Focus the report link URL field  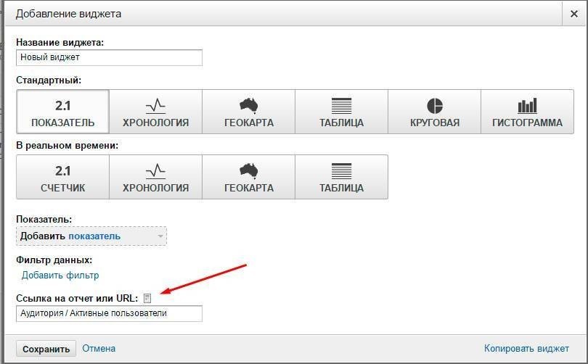tap(109, 313)
